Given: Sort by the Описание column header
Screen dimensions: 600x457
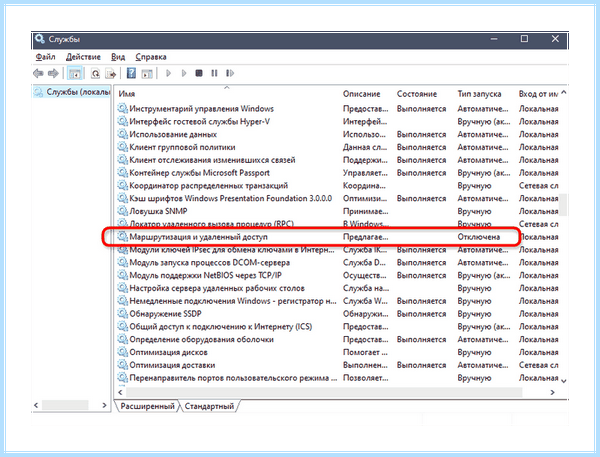Looking at the screenshot, I should coord(361,94).
